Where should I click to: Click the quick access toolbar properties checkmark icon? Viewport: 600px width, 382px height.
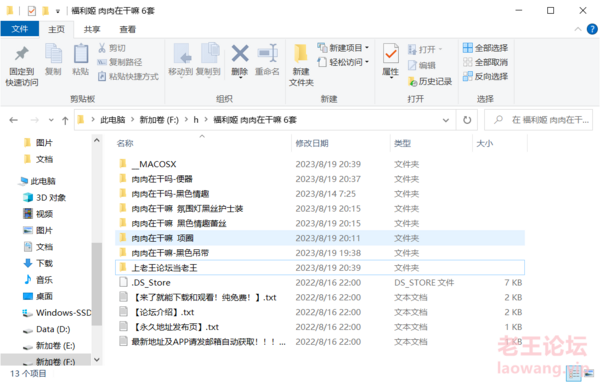click(x=32, y=11)
